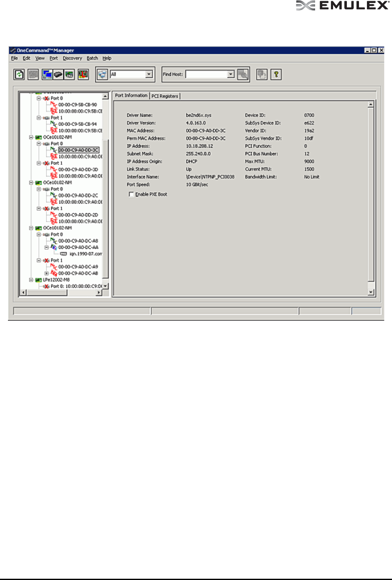The width and height of the screenshot is (392, 580).
Task: Click the adapter icon beside LPe12002-M8
Action: 38,280
